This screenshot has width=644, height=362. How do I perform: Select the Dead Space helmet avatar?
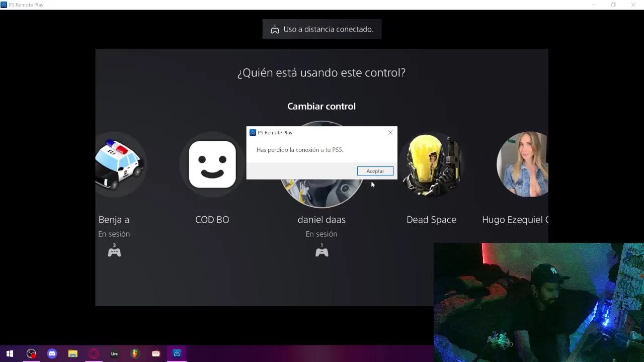[431, 164]
